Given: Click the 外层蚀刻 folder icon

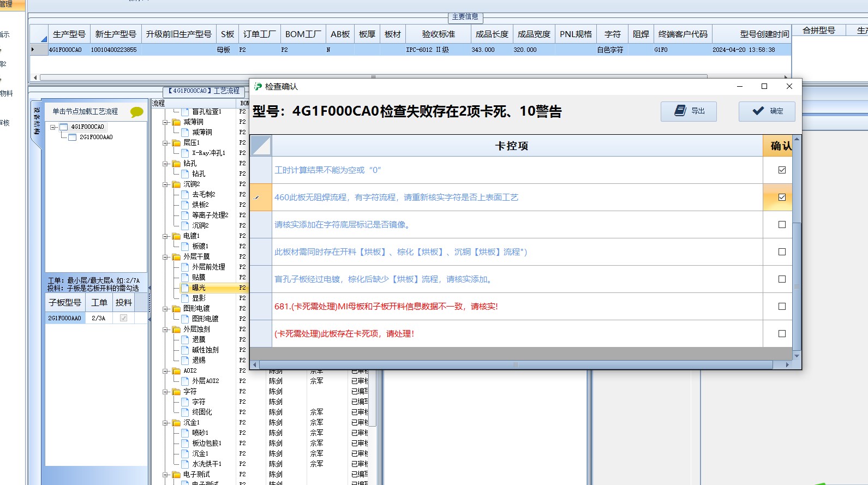Looking at the screenshot, I should (177, 330).
